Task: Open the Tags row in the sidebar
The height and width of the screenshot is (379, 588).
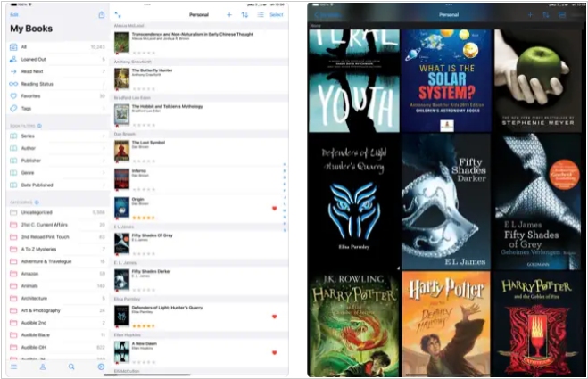Action: coord(55,107)
